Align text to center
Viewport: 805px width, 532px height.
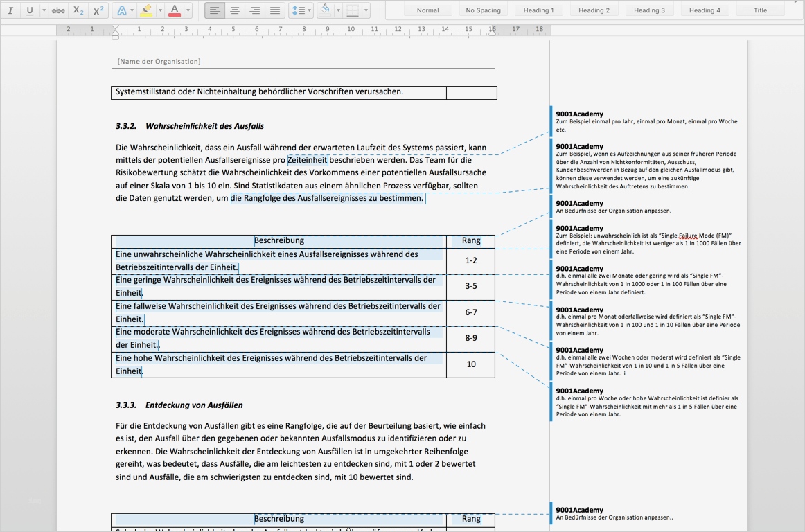pyautogui.click(x=235, y=10)
